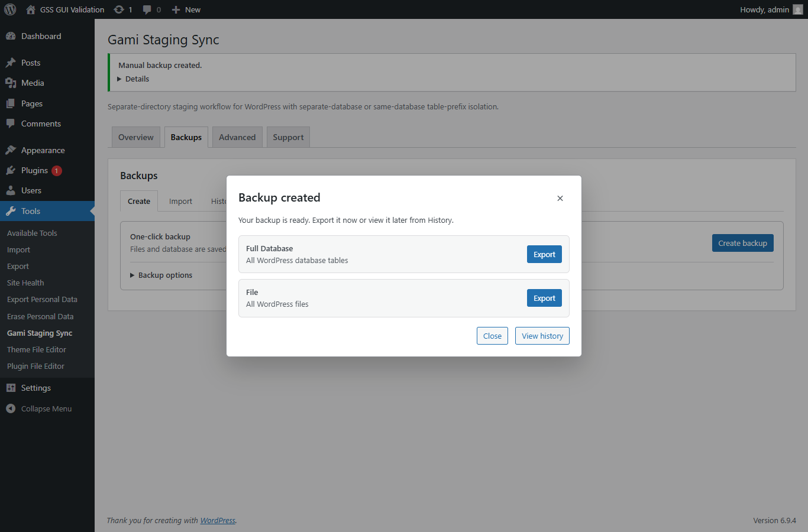This screenshot has width=808, height=532.
Task: Click the updates icon in admin bar
Action: click(119, 9)
